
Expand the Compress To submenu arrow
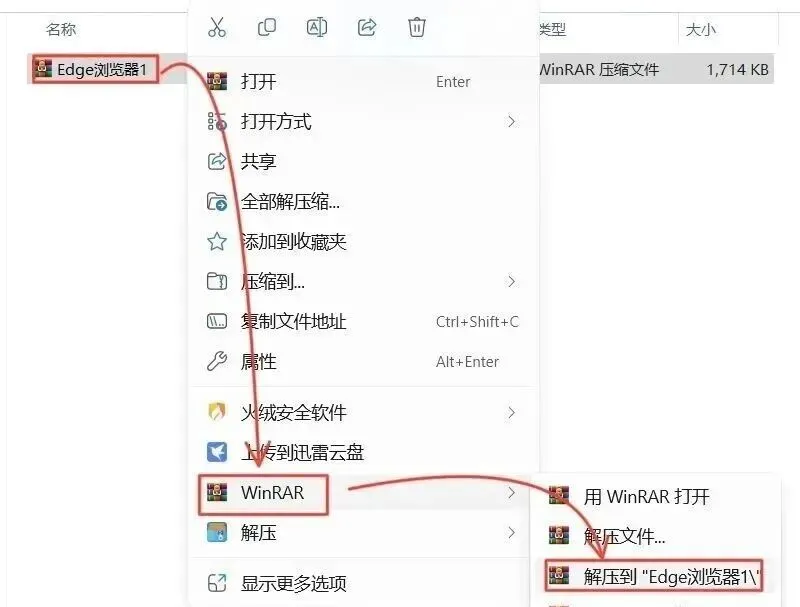(x=511, y=282)
